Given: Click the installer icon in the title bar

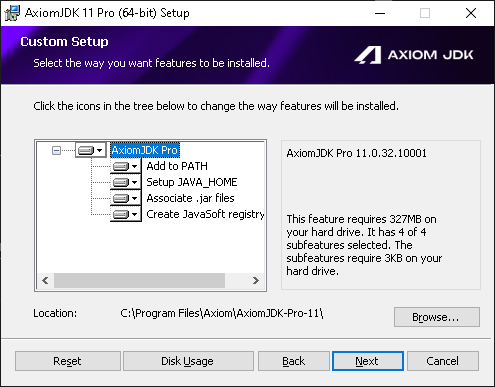Looking at the screenshot, I should point(12,13).
